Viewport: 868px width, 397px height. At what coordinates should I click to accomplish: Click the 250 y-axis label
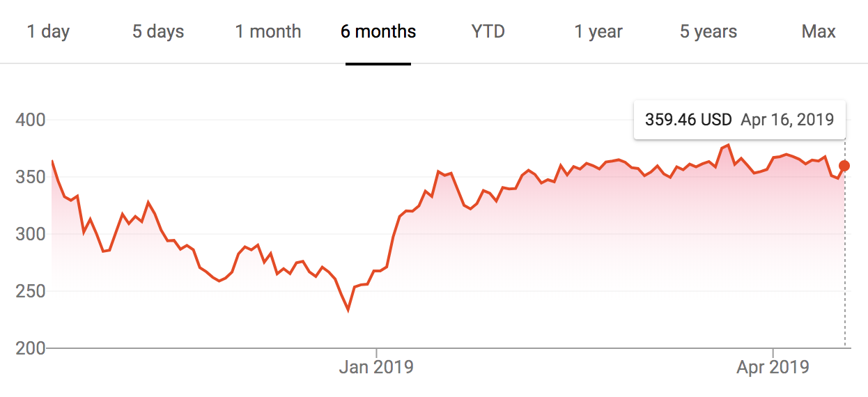pyautogui.click(x=30, y=292)
